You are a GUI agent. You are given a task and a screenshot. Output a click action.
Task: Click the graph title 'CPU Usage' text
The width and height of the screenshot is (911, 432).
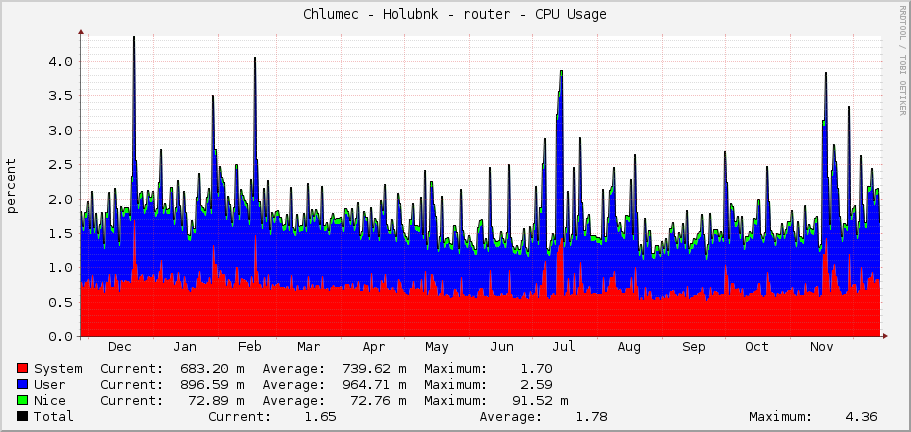point(570,14)
